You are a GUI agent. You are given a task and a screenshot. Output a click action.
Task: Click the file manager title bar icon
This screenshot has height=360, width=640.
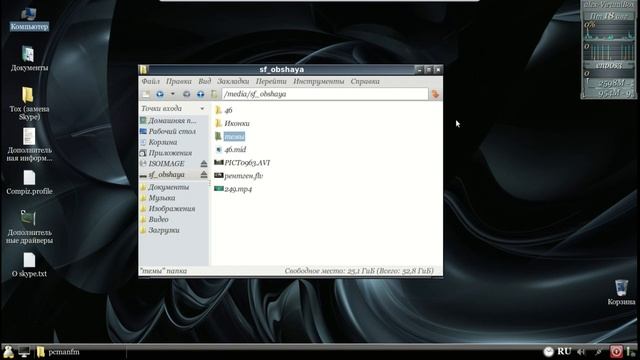[143, 69]
